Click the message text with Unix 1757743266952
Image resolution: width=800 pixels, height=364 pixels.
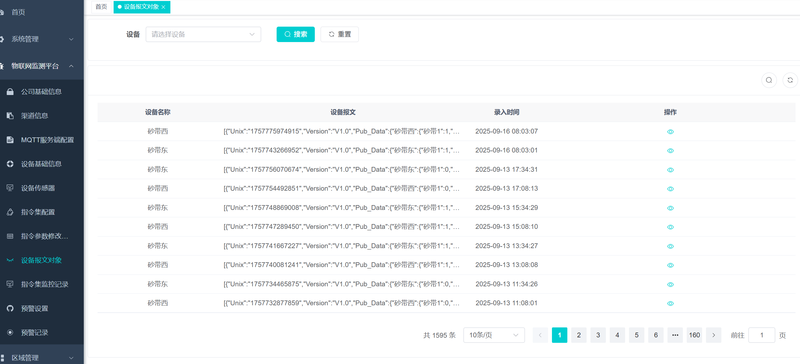(x=342, y=151)
